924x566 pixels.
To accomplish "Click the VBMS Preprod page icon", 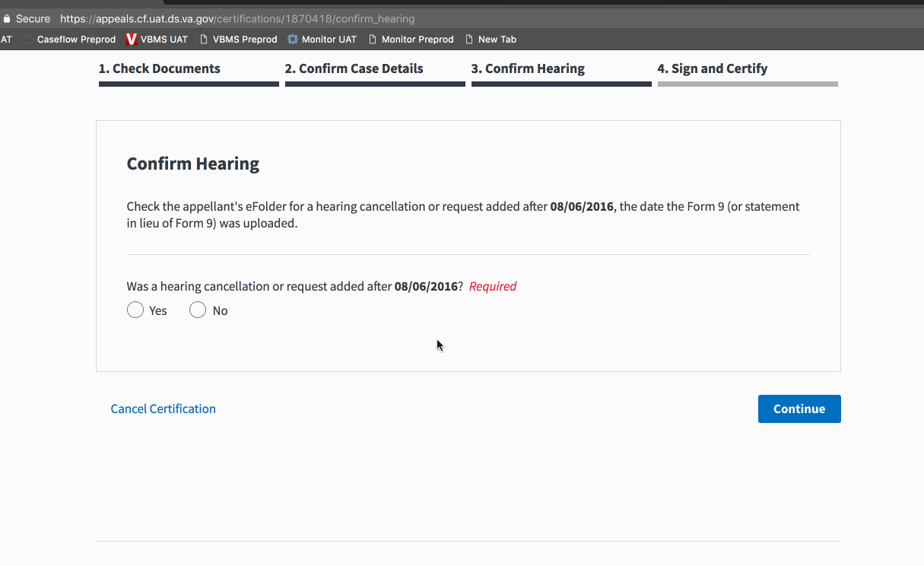I will 204,40.
